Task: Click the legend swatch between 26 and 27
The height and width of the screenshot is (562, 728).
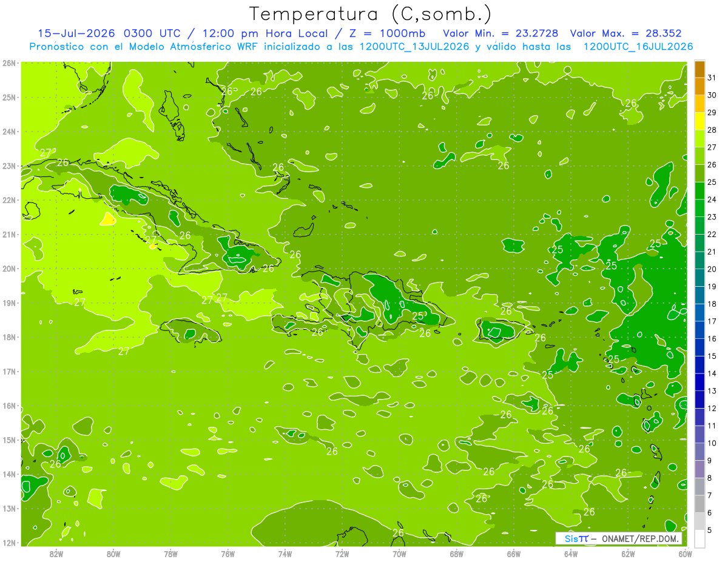Action: tap(699, 156)
